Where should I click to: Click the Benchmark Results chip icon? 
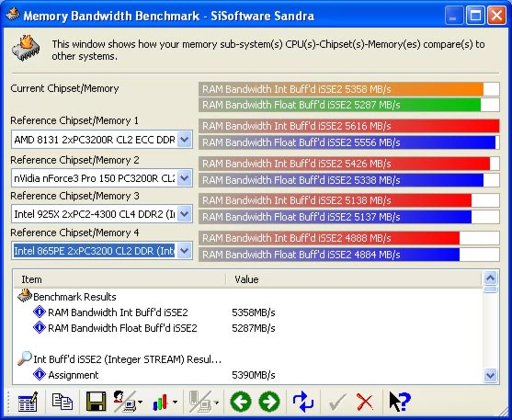click(25, 296)
